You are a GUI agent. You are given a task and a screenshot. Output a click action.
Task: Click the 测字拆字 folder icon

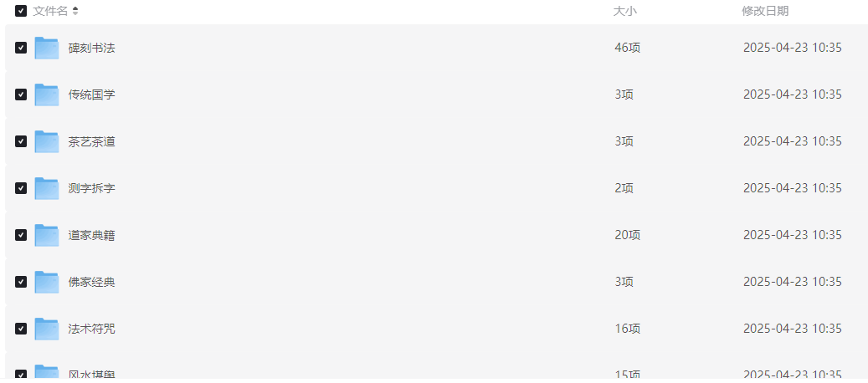click(46, 189)
